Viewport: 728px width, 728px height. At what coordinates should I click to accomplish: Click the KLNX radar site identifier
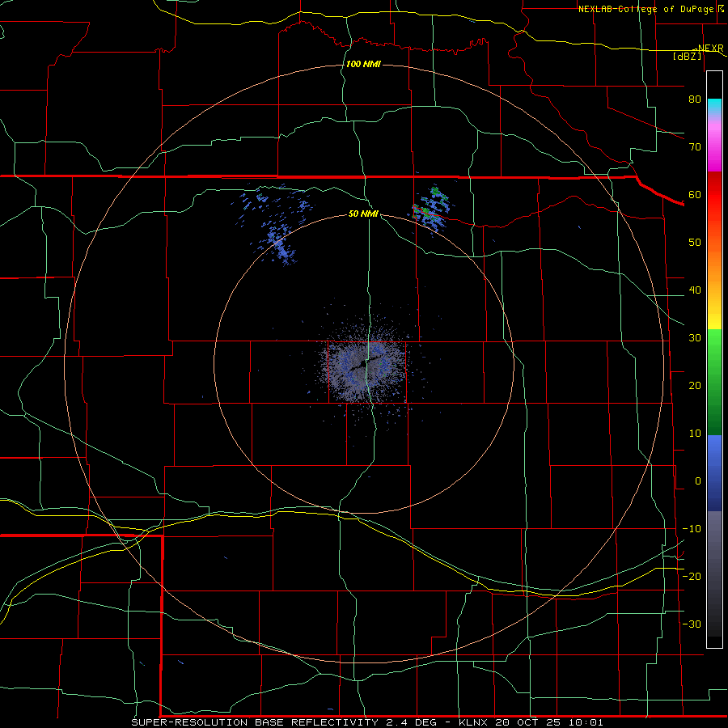tap(472, 722)
